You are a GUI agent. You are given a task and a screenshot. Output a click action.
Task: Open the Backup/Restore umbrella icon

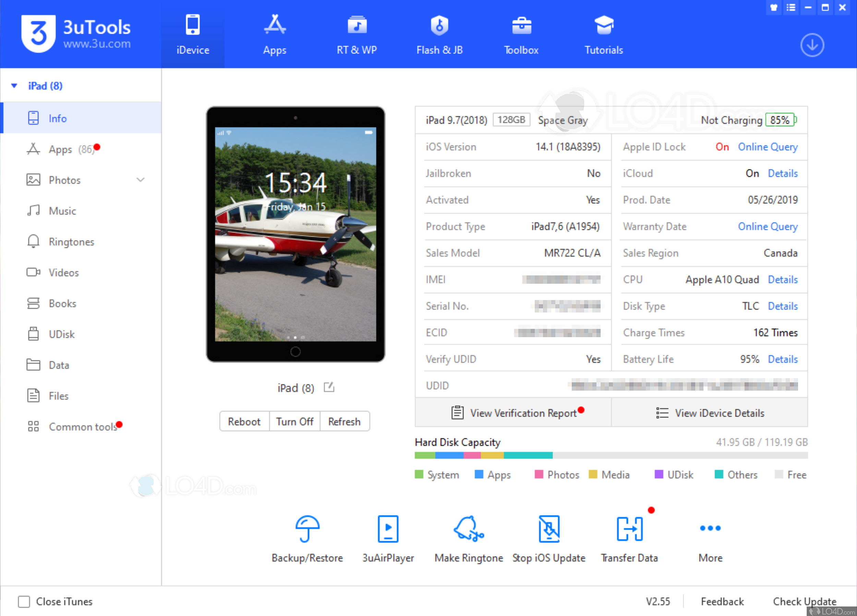click(x=307, y=529)
